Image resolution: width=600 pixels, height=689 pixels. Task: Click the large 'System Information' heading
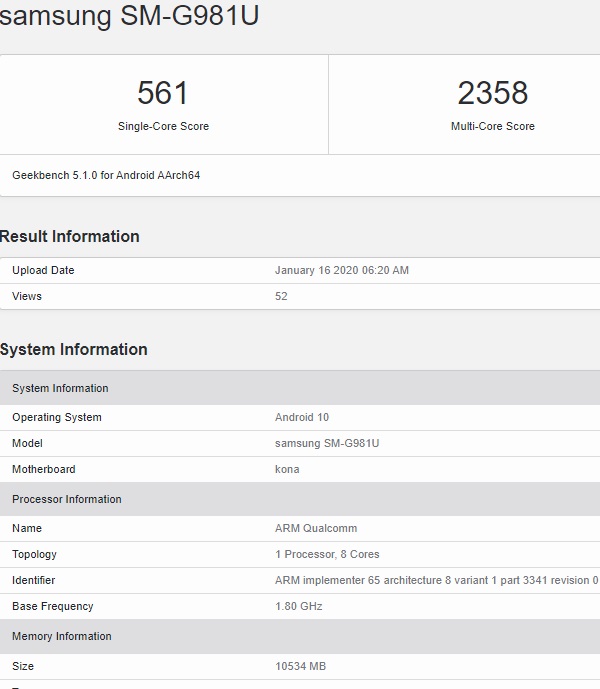point(73,349)
